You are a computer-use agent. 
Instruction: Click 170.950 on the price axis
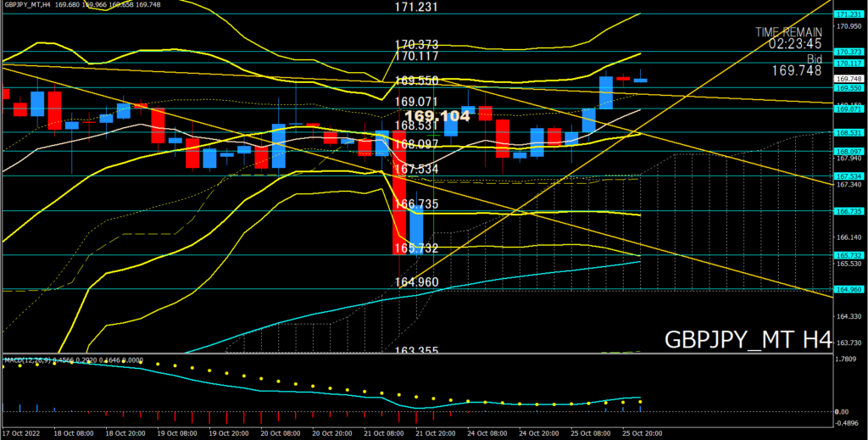pyautogui.click(x=849, y=26)
